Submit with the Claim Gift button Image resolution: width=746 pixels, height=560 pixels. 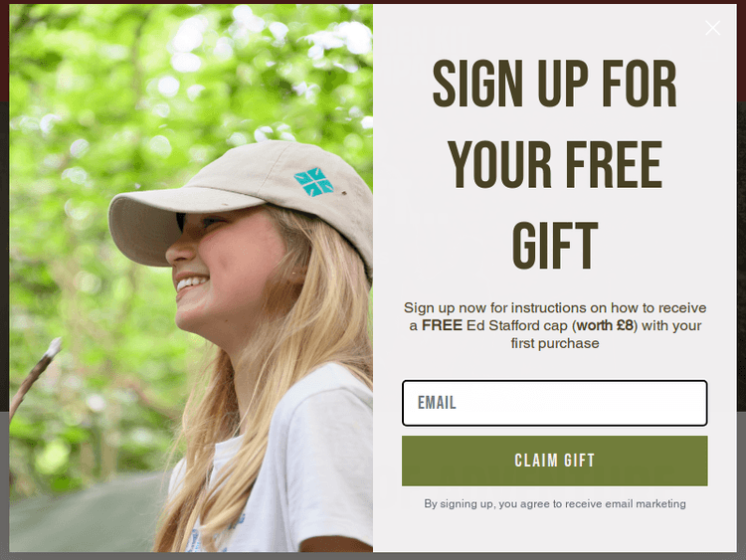tap(555, 461)
